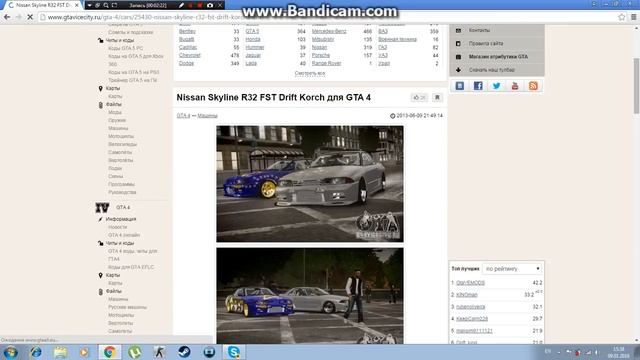Open GTA 4 Информация menu item
This screenshot has height=360, width=640.
click(x=121, y=219)
